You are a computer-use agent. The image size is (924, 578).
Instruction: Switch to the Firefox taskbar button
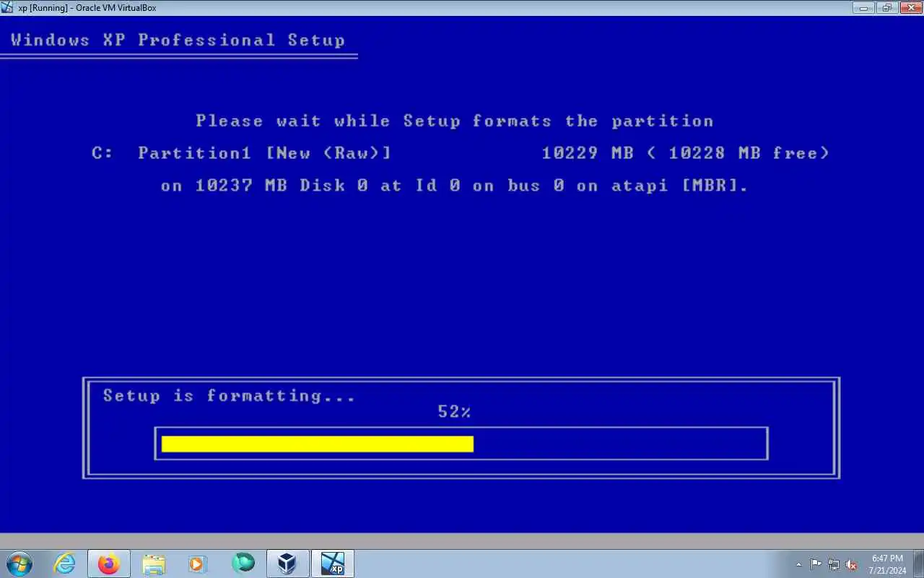(x=109, y=564)
